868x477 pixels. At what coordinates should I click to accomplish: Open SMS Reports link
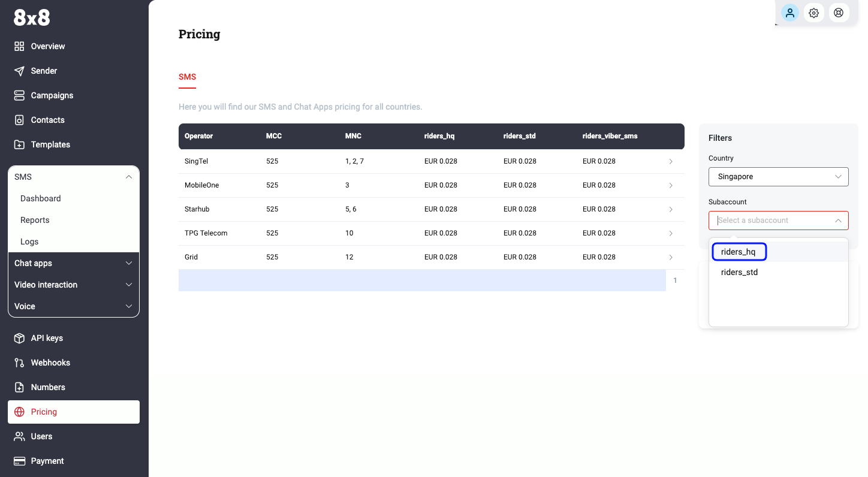(35, 220)
